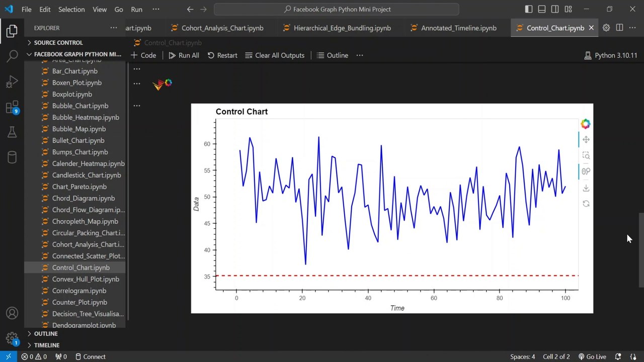Image resolution: width=644 pixels, height=362 pixels.
Task: Click Run All in notebook toolbar
Action: click(184, 55)
